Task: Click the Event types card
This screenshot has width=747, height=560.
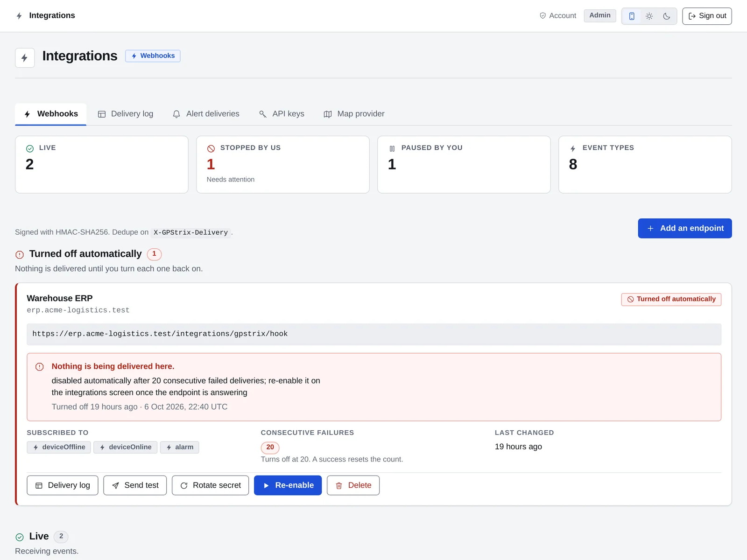Action: click(x=645, y=165)
